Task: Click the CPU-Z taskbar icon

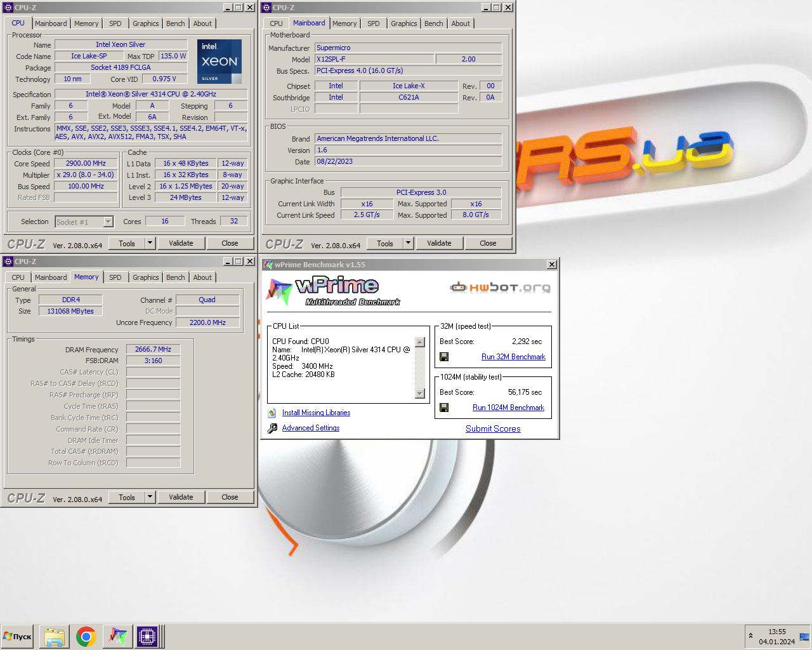Action: (147, 637)
